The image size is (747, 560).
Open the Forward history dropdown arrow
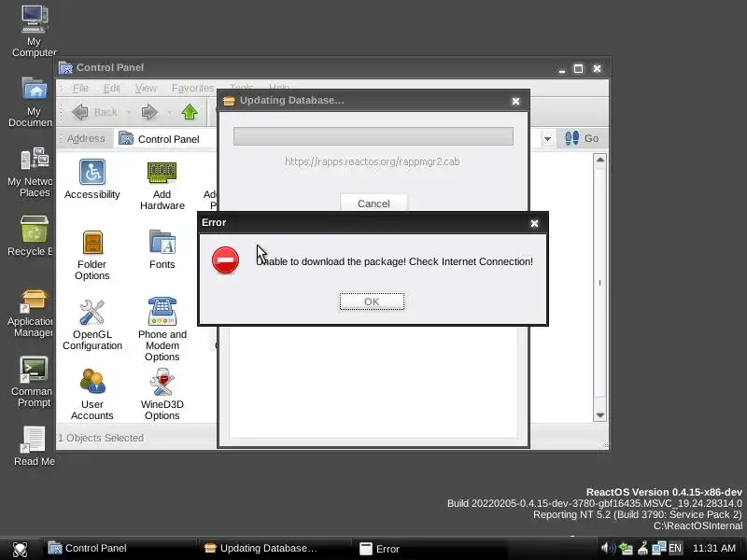(x=169, y=113)
